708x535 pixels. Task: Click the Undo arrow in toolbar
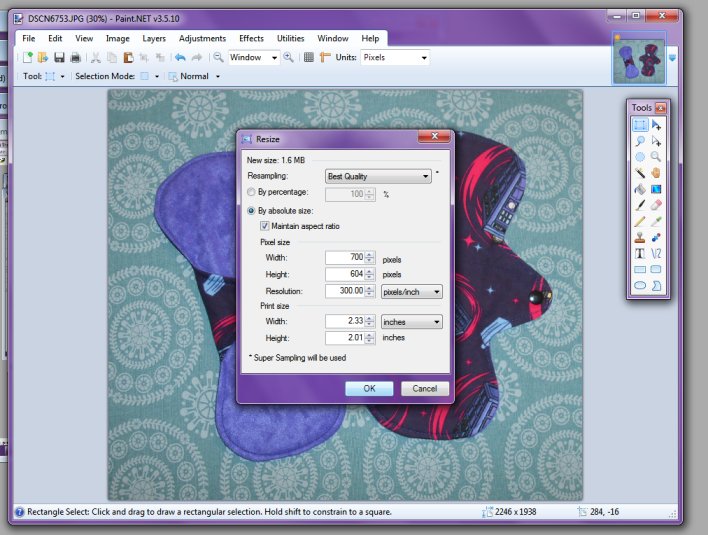(180, 58)
